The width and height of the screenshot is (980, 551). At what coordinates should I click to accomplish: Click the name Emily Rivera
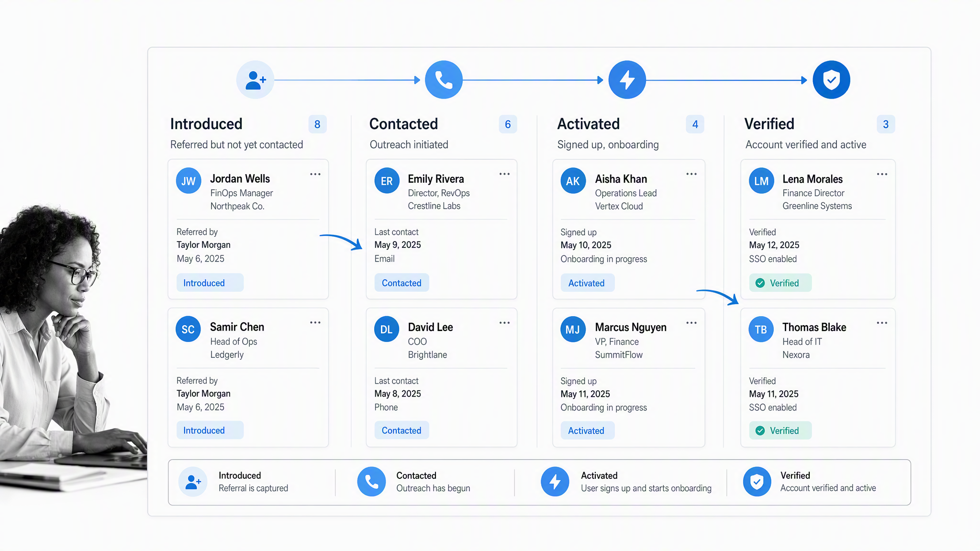436,179
